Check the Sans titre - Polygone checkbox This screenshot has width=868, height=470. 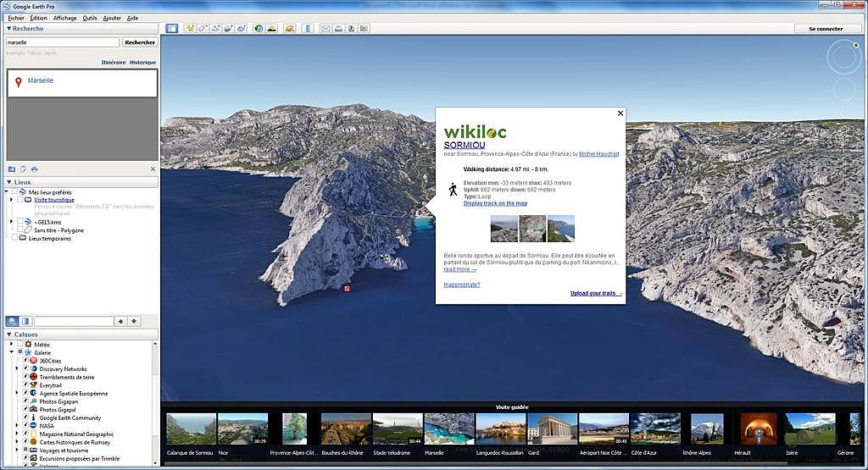(x=20, y=229)
